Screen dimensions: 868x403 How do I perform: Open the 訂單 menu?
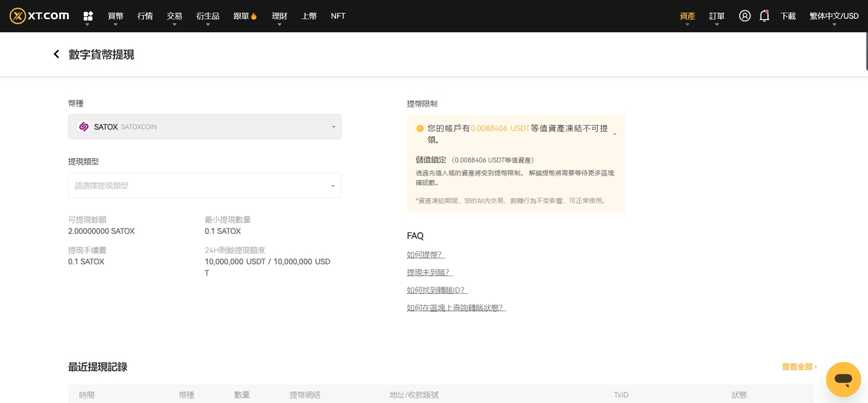[717, 16]
